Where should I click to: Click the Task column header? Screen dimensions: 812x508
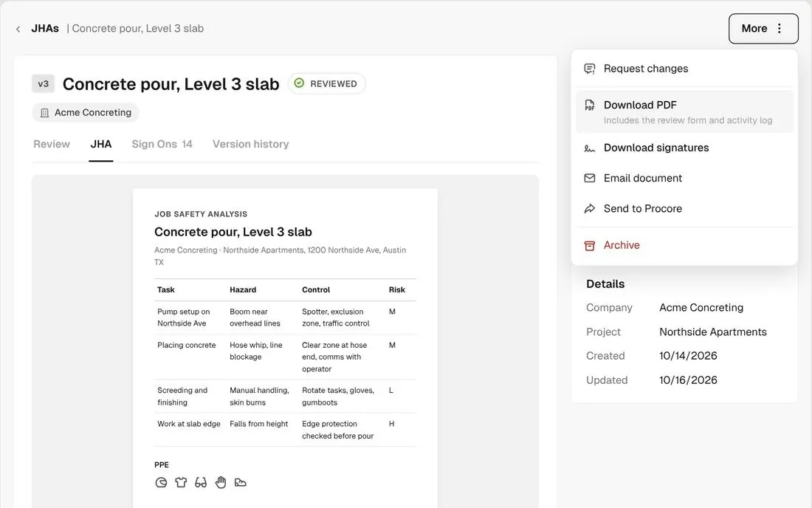pyautogui.click(x=165, y=289)
